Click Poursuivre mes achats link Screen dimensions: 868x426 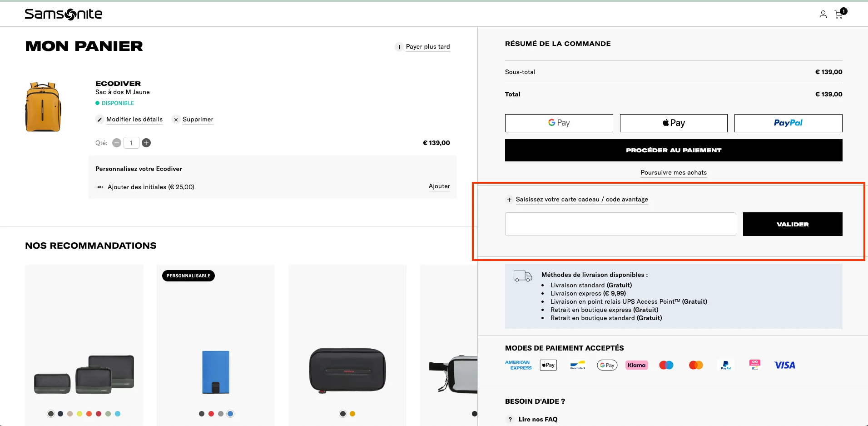click(x=674, y=173)
